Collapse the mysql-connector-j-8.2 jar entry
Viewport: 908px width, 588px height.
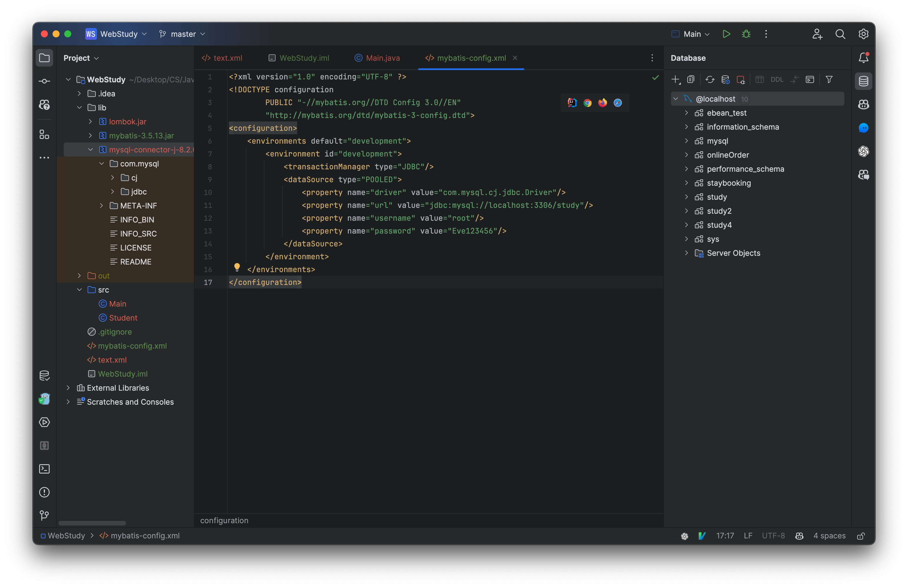pos(91,149)
